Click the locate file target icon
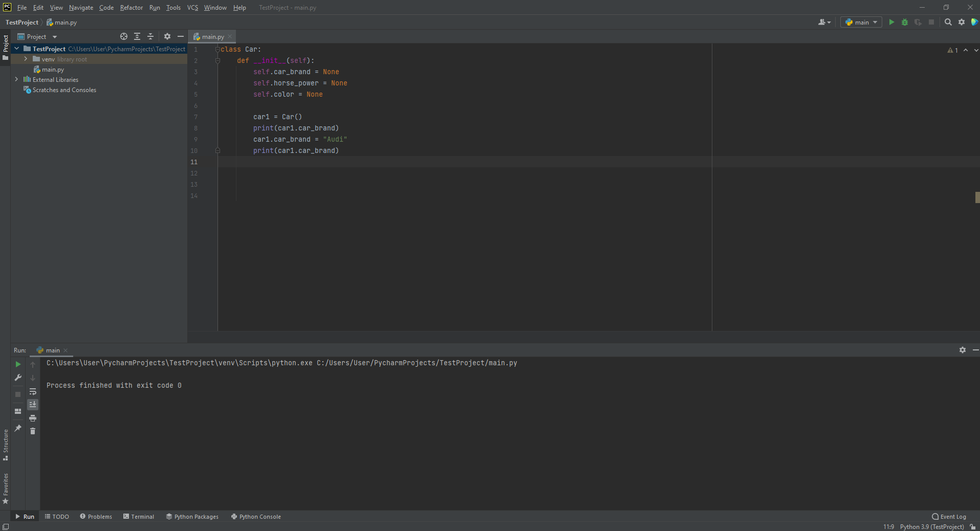 (x=124, y=36)
